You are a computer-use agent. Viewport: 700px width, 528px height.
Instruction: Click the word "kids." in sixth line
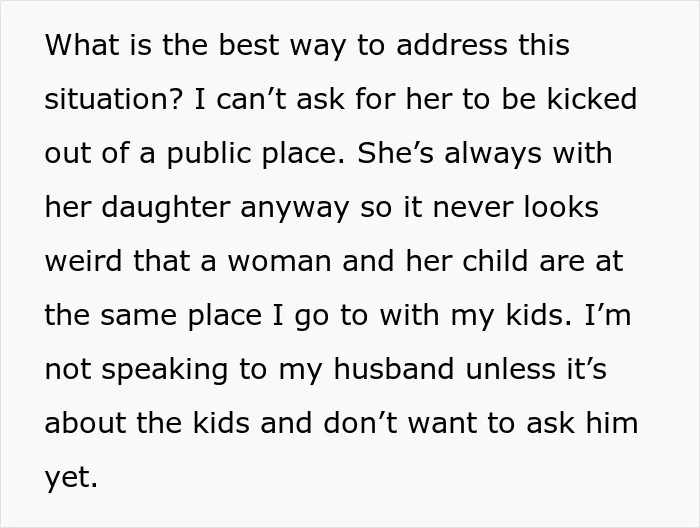pyautogui.click(x=538, y=315)
